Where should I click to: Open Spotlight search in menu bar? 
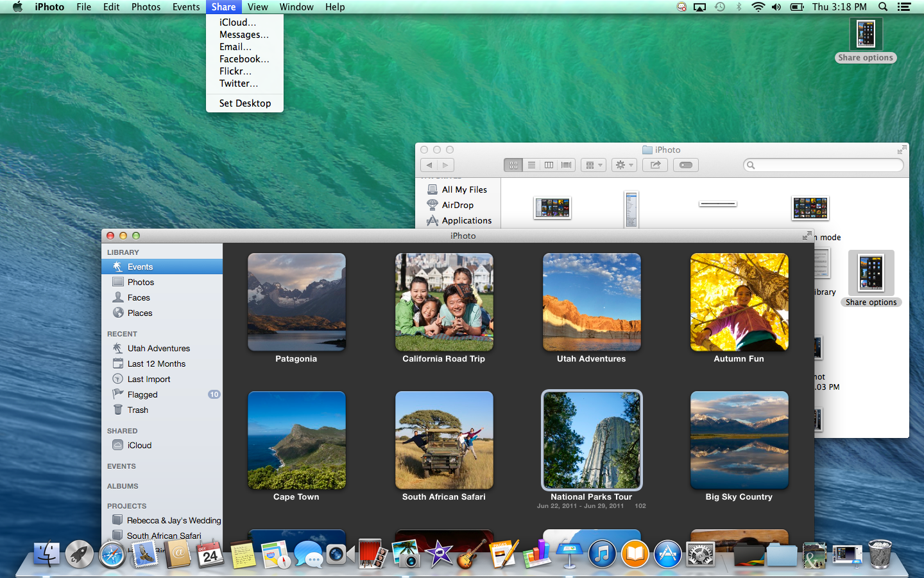pos(883,7)
